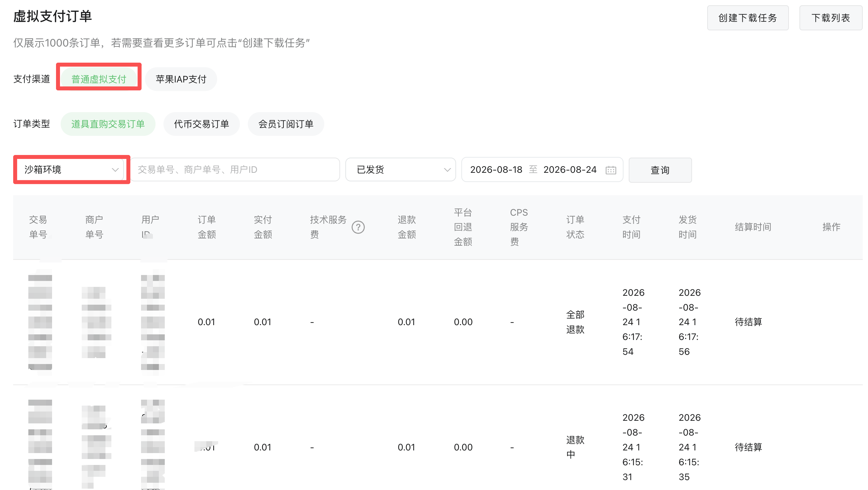
Task: Click the 技术服务费 column header
Action: coord(328,227)
